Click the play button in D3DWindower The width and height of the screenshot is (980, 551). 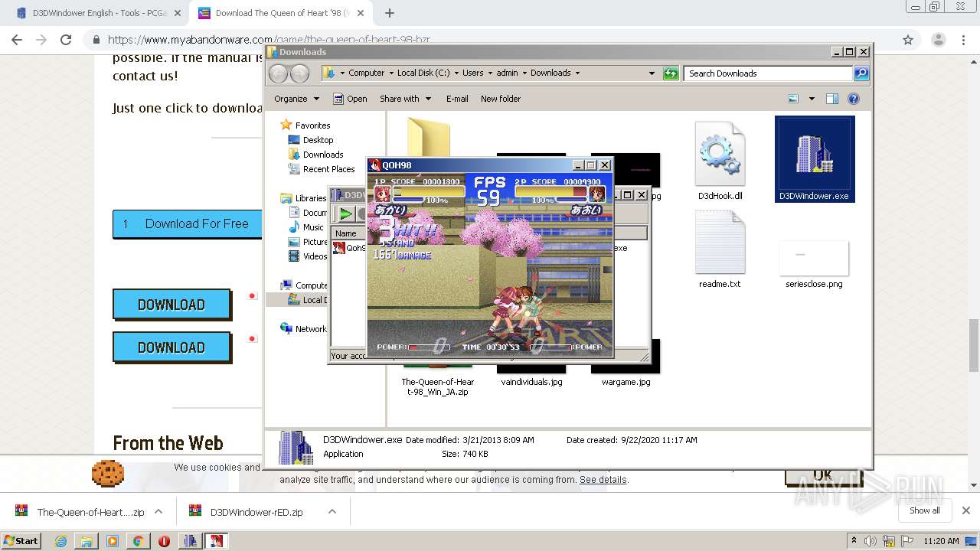click(346, 214)
